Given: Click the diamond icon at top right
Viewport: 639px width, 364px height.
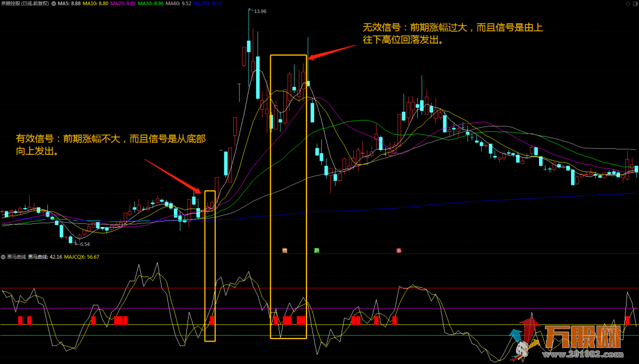Looking at the screenshot, I should pyautogui.click(x=628, y=4).
